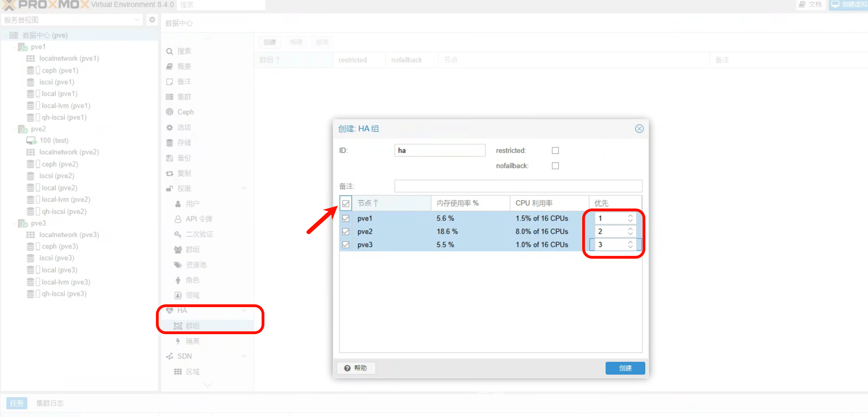Click the pve2 node icon in the tree

(x=23, y=129)
